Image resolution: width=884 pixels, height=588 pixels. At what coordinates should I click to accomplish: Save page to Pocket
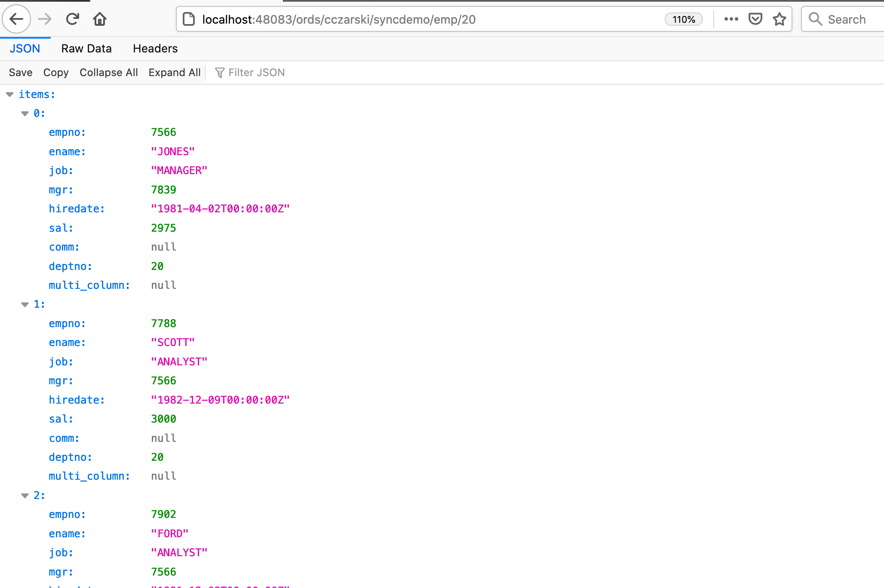tap(755, 19)
